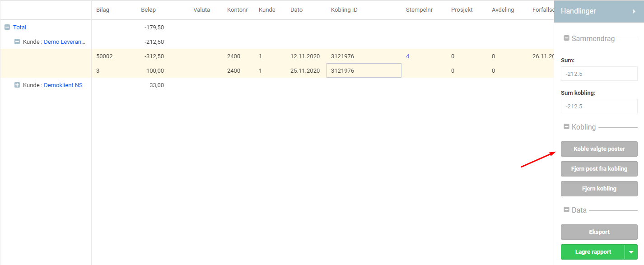Expand the Demoklient NS customer group
The height and width of the screenshot is (265, 644).
coord(17,85)
